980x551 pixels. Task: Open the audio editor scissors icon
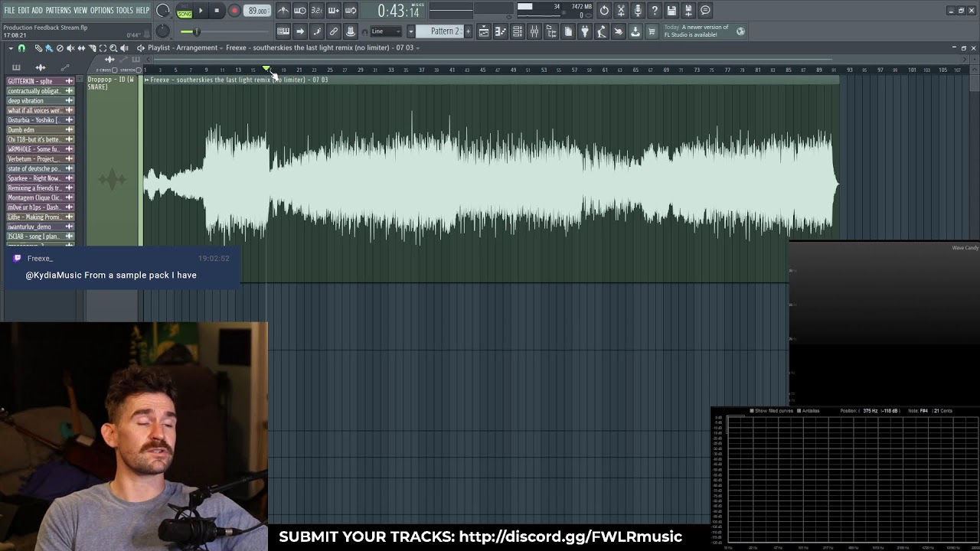pos(622,11)
